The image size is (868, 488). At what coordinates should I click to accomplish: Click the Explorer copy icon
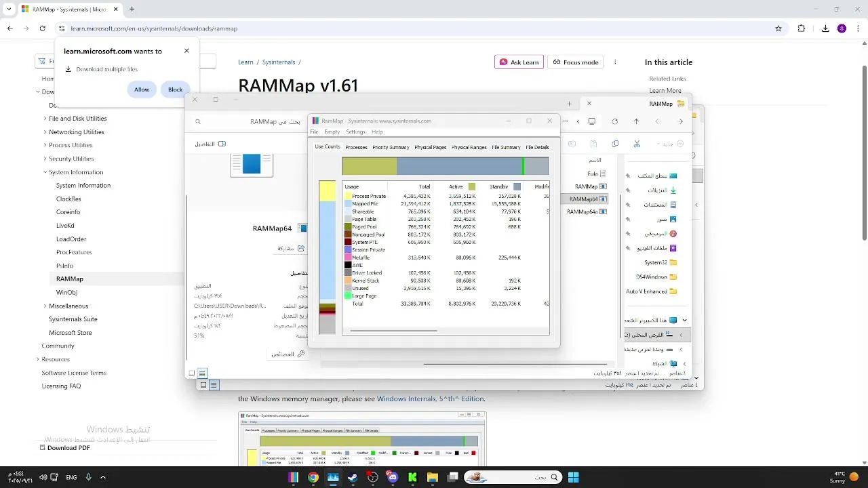pyautogui.click(x=615, y=144)
